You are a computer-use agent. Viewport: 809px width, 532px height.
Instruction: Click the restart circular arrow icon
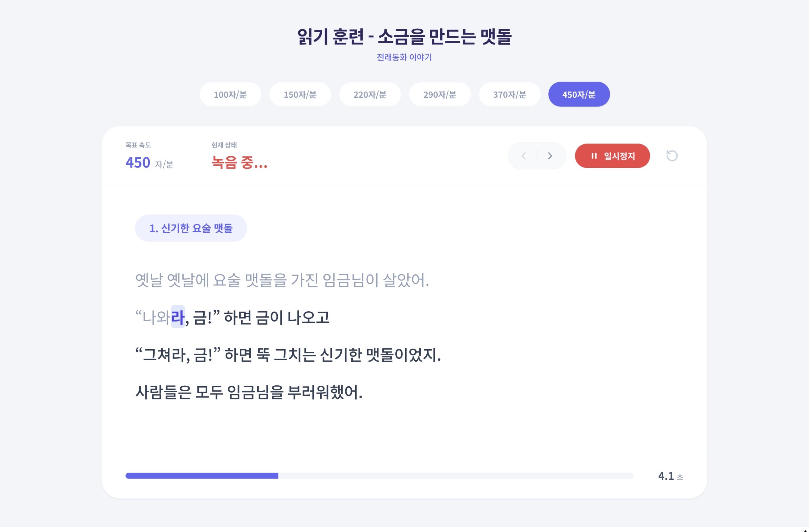click(672, 156)
